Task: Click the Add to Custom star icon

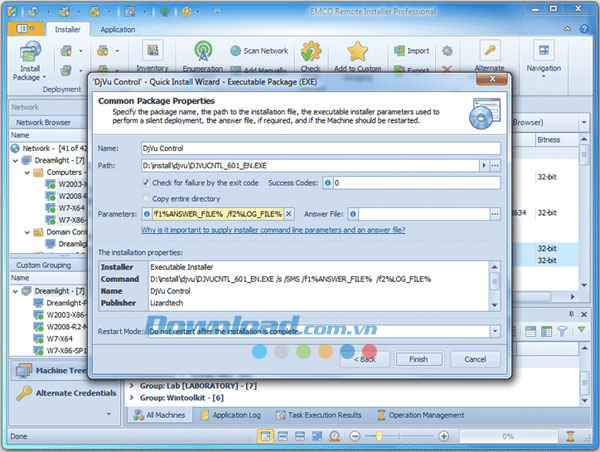Action: tap(357, 52)
